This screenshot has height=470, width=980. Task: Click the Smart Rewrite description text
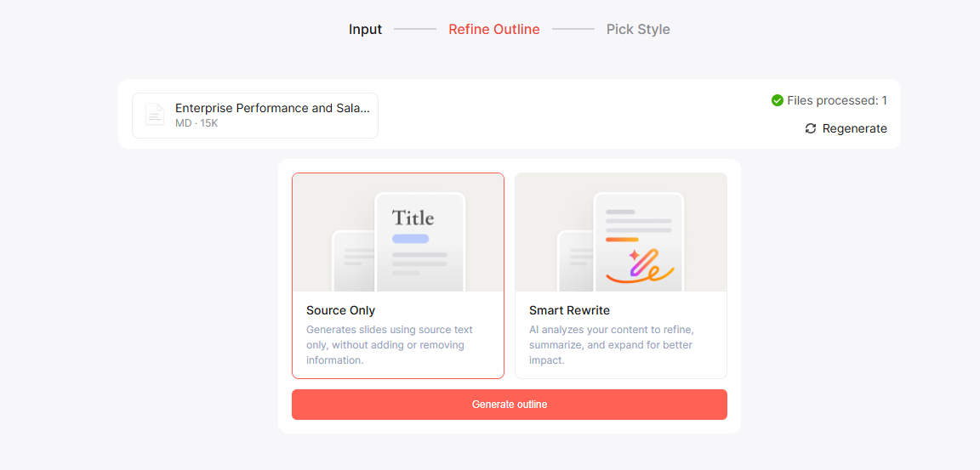point(612,344)
